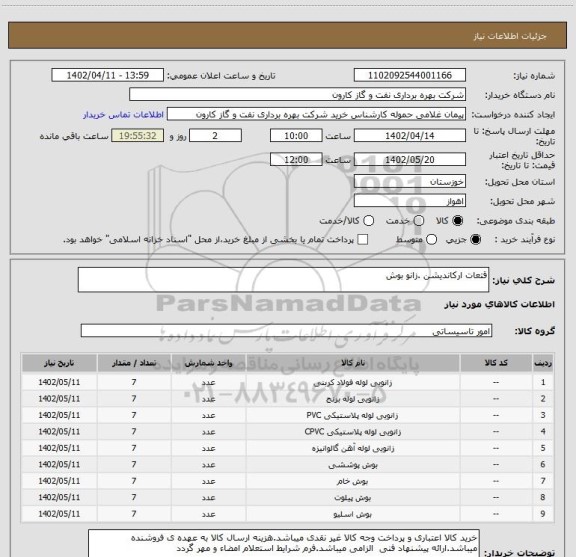Viewport: 576px width, 557px height.
Task: Click the remaining days field showing 2
Action: tap(215, 136)
